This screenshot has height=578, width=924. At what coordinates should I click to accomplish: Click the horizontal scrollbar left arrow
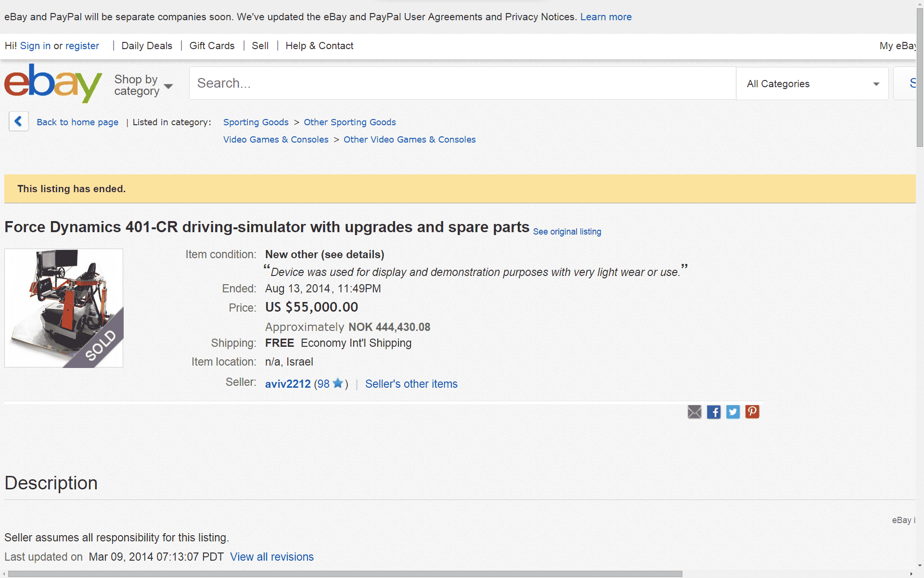pos(4,574)
